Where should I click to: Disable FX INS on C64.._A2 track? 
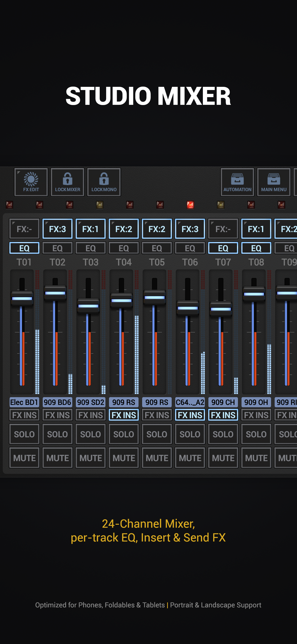190,415
